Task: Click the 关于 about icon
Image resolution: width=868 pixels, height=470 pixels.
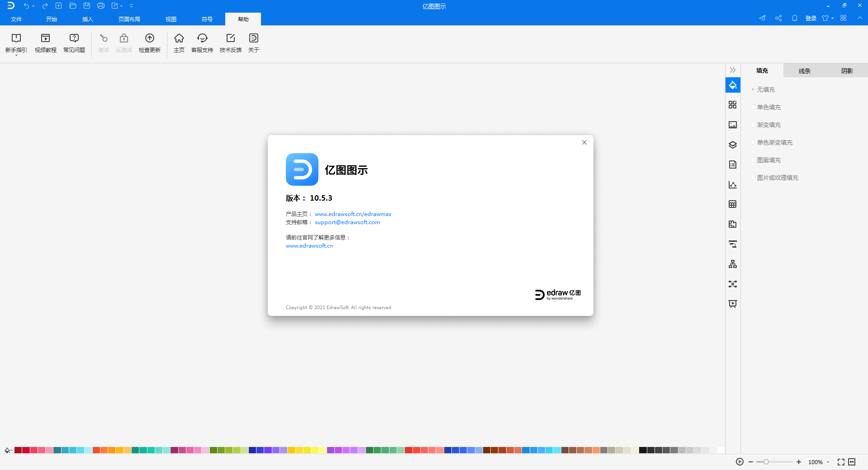Action: [x=254, y=43]
